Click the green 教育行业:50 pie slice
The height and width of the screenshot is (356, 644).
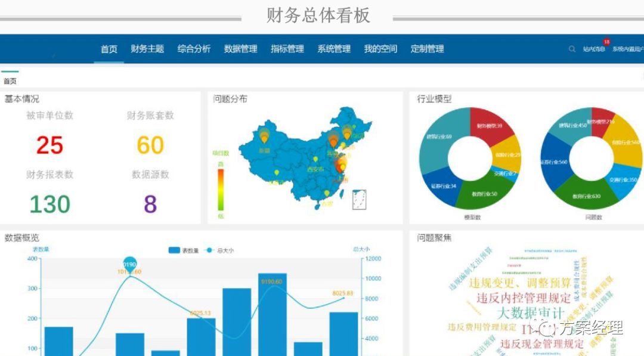(x=485, y=193)
